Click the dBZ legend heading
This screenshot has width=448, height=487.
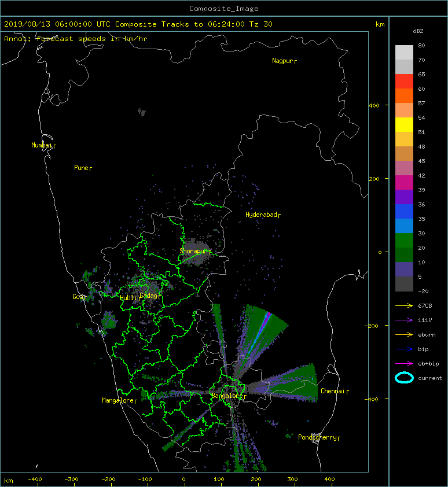click(418, 31)
